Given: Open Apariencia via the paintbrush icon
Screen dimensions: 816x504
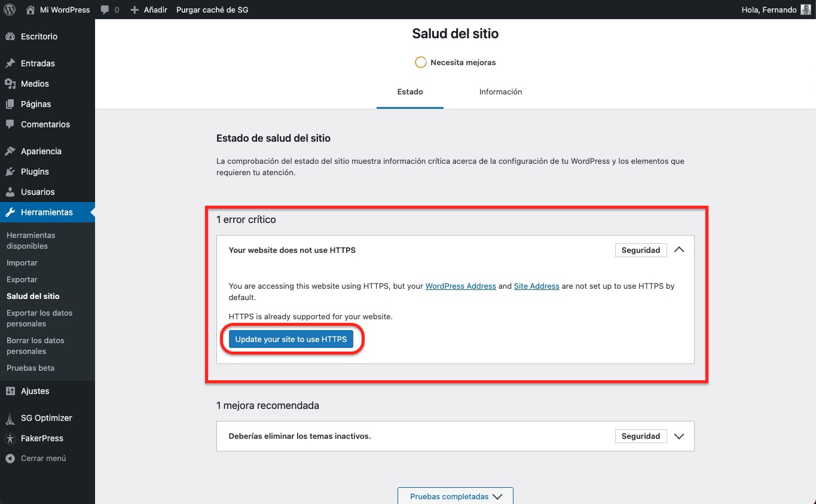Looking at the screenshot, I should coord(10,151).
